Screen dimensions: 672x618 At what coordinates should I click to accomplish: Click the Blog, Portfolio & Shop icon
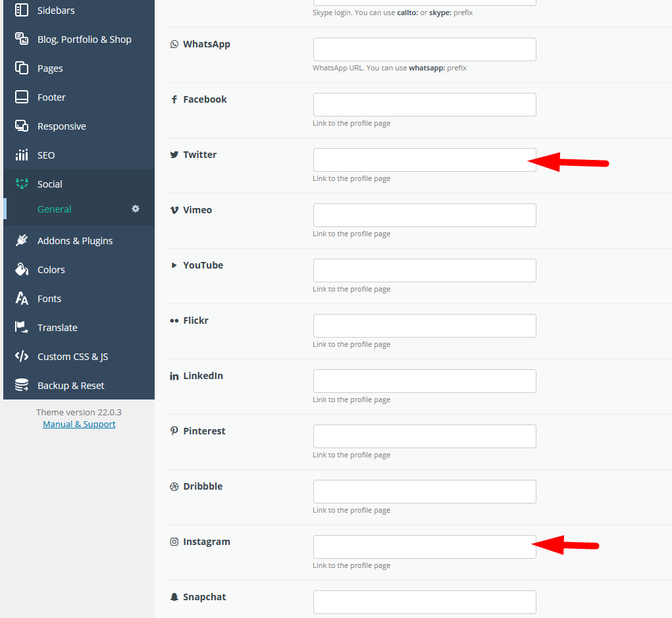point(22,39)
